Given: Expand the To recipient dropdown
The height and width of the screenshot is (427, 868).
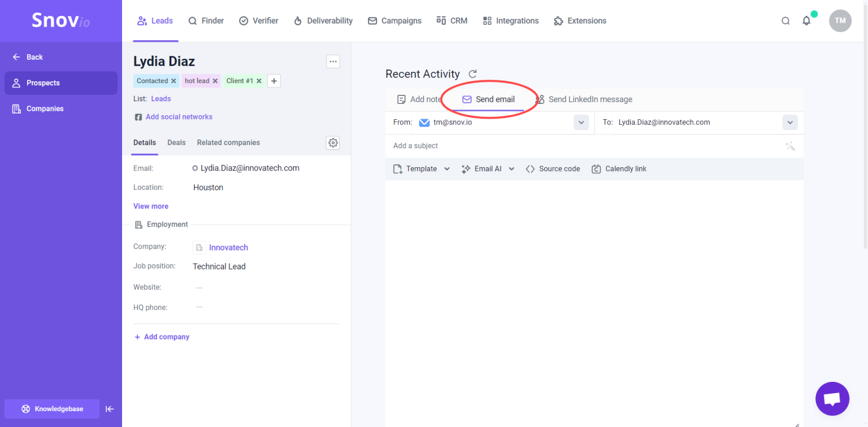Looking at the screenshot, I should point(790,123).
